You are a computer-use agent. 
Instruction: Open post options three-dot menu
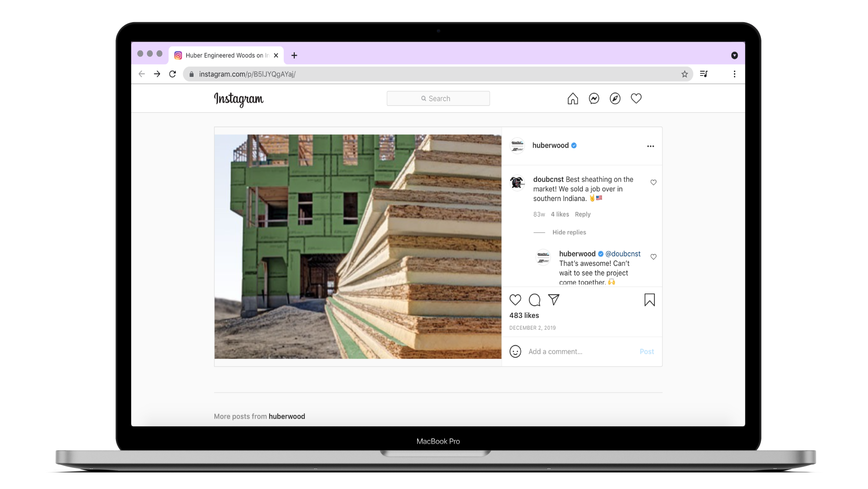pos(650,146)
